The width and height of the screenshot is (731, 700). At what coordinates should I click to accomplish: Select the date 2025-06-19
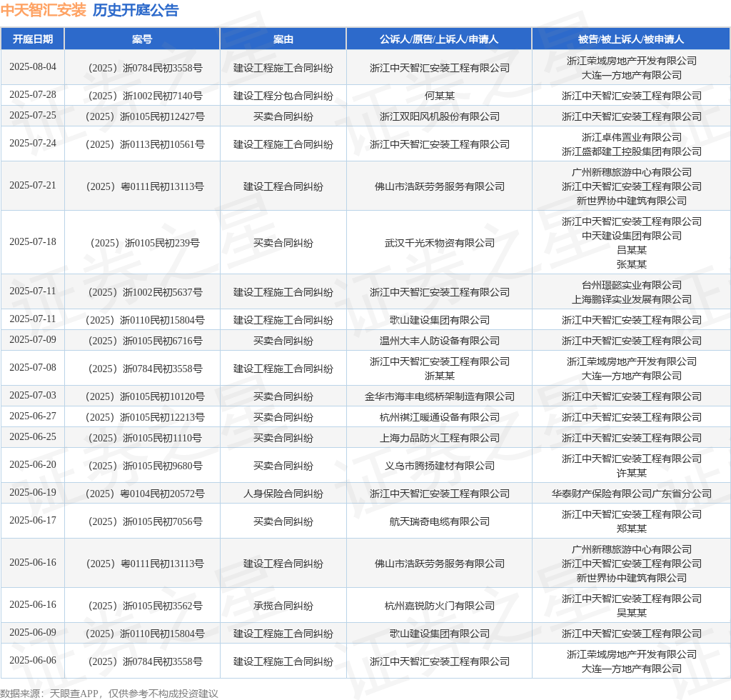tap(33, 492)
